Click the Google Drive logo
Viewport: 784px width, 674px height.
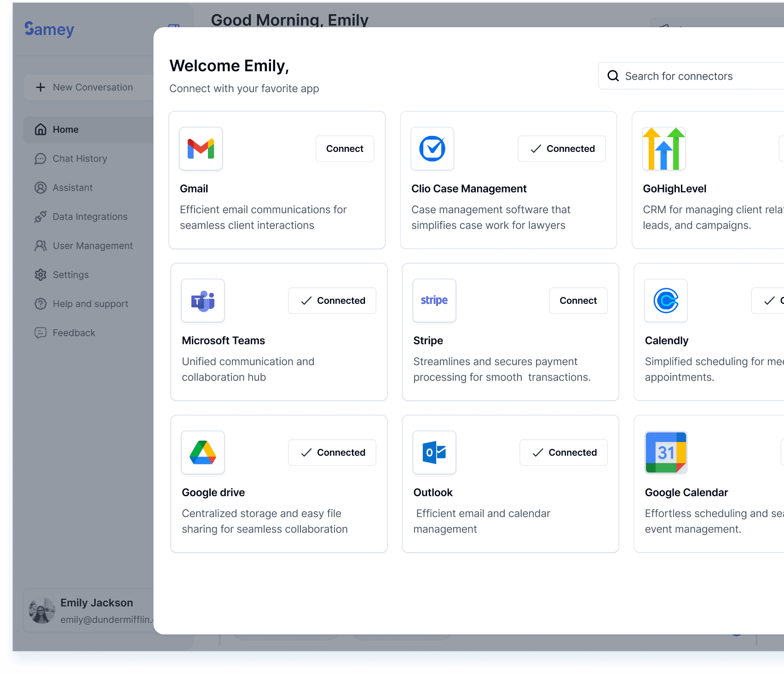(x=203, y=453)
